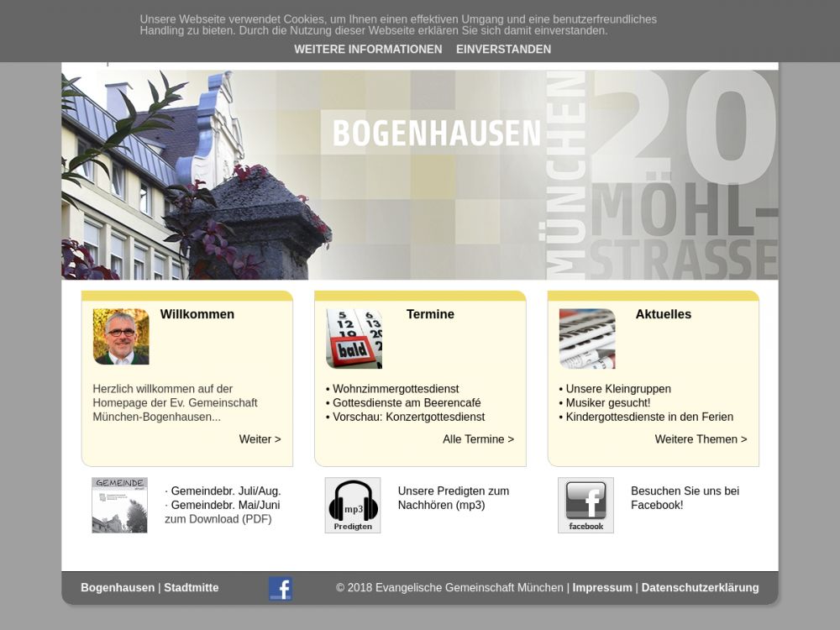840x630 pixels.
Task: Open Gemeindebr. Juli/Aug. download
Action: tap(225, 491)
